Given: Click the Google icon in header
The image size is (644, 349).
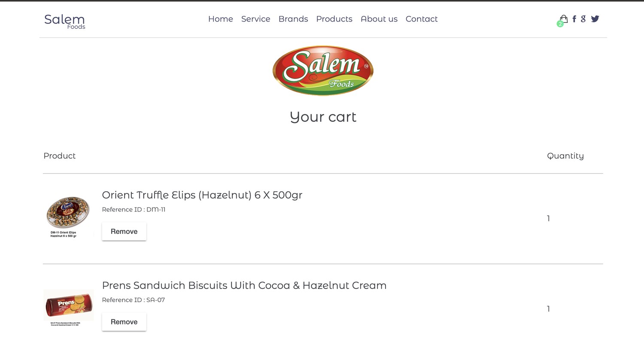Looking at the screenshot, I should click(583, 19).
